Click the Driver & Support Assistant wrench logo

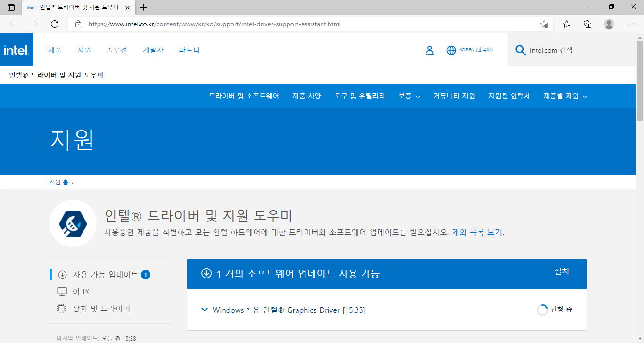[73, 223]
